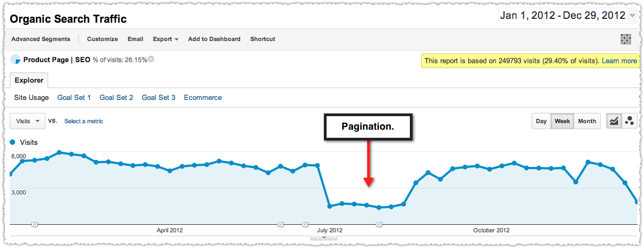Viewport: 644px width, 248px height.
Task: Remove Product Page SEO segment with x icon
Action: point(151,59)
